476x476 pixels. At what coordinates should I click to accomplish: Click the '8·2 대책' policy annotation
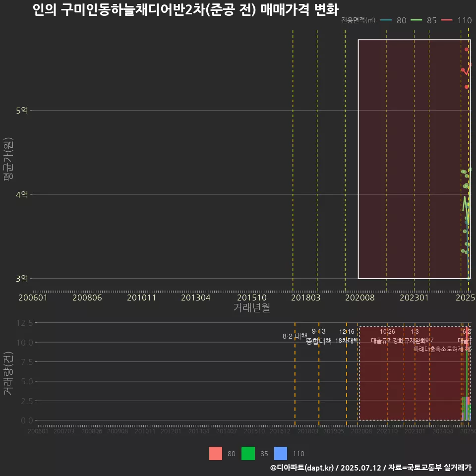[x=295, y=336]
